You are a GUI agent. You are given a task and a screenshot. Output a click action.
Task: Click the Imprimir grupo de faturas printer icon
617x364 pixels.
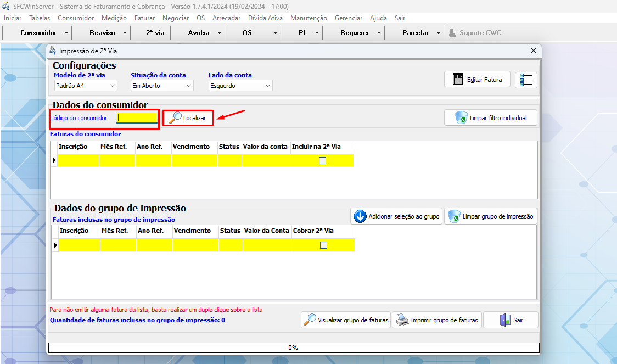pos(402,320)
